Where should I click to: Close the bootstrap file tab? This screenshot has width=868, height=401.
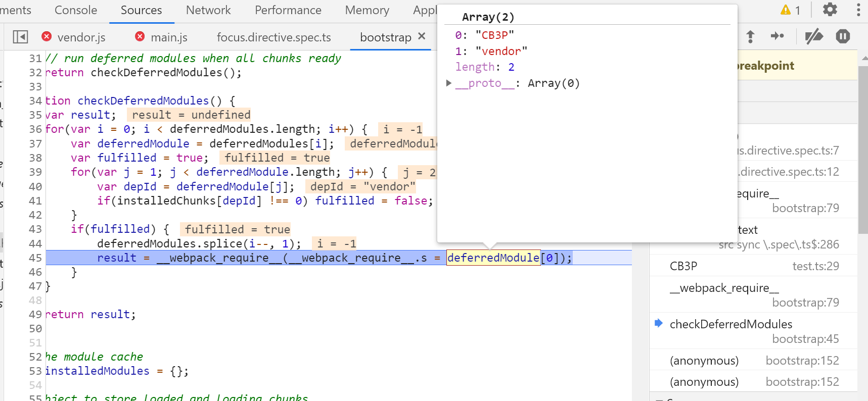click(x=422, y=36)
